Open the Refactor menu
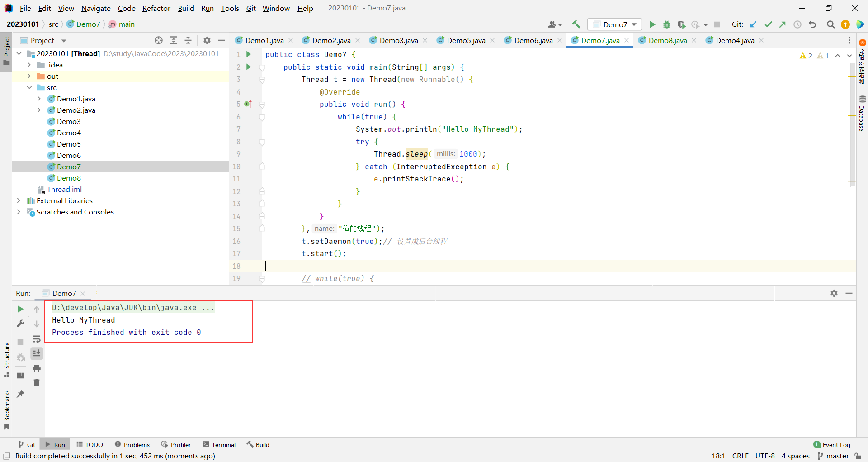The height and width of the screenshot is (462, 868). [x=156, y=8]
